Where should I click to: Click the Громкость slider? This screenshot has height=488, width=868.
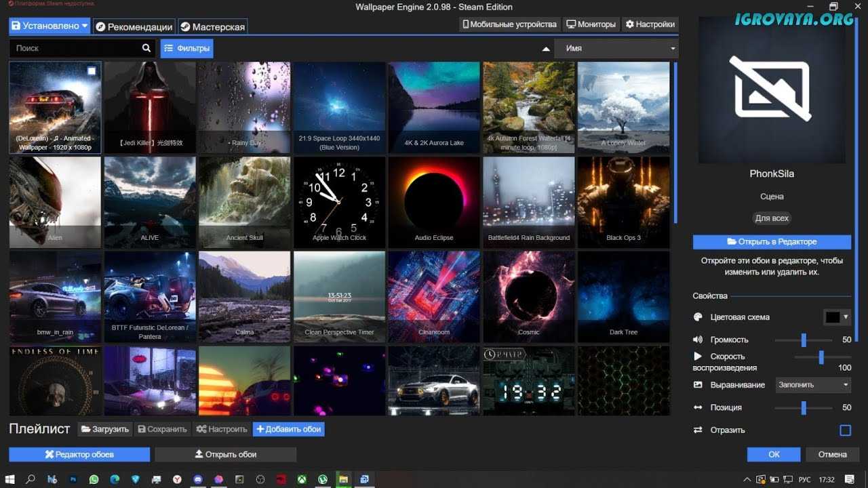[803, 340]
